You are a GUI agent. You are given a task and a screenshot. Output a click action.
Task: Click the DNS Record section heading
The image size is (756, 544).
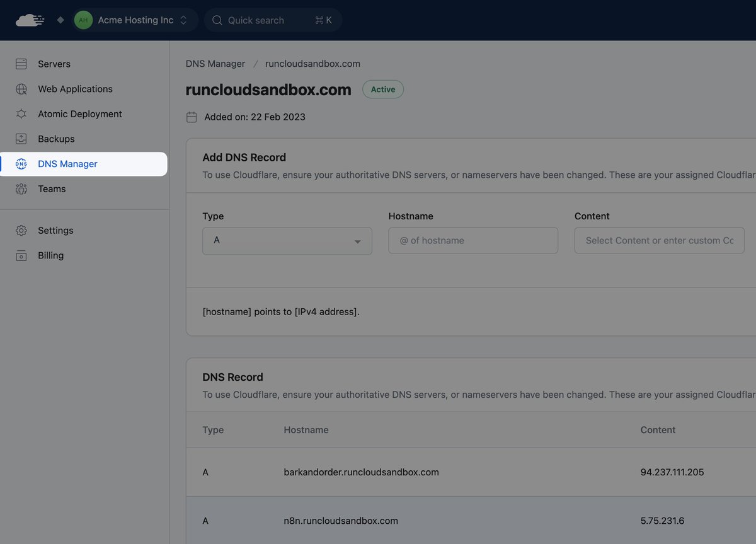(x=232, y=377)
